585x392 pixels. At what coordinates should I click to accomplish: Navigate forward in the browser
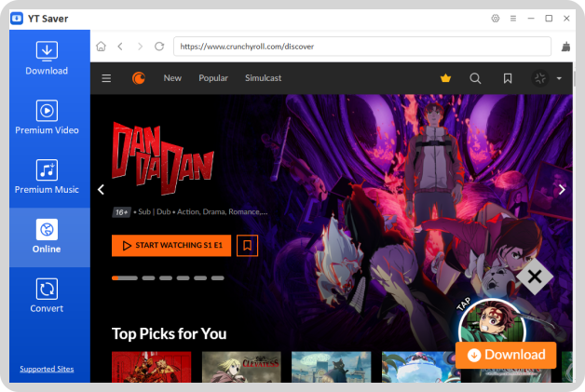point(140,47)
